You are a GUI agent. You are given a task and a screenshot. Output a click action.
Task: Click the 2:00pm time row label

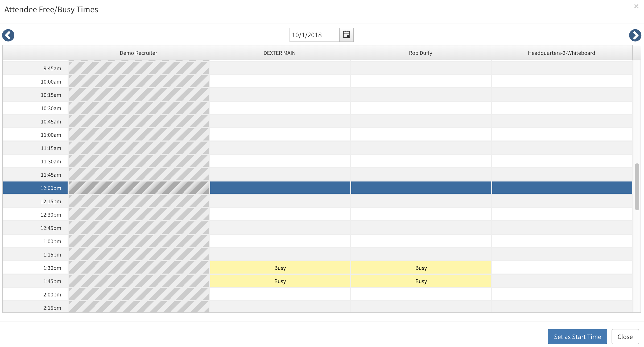(52, 295)
